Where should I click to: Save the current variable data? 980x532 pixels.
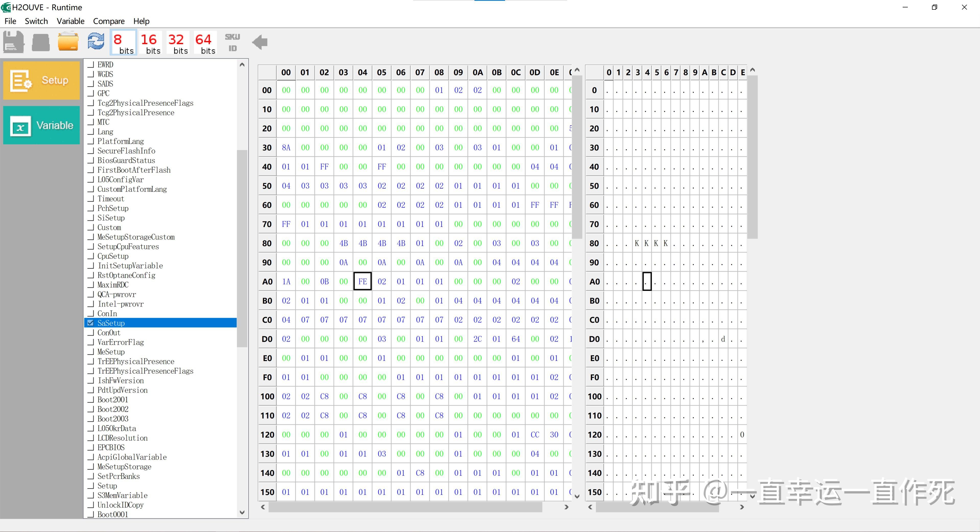click(x=13, y=42)
